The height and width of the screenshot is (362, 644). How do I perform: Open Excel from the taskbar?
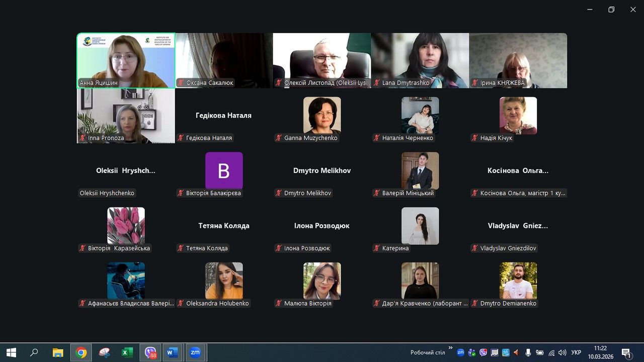pyautogui.click(x=127, y=352)
